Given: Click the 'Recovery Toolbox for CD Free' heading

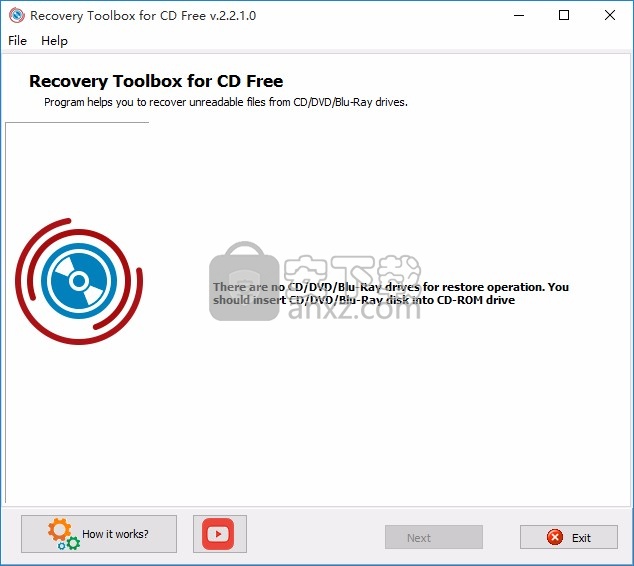Looking at the screenshot, I should pyautogui.click(x=156, y=81).
